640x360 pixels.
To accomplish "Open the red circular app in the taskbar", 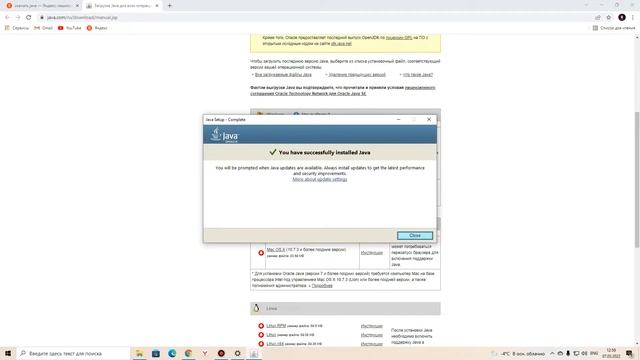I will click(221, 353).
